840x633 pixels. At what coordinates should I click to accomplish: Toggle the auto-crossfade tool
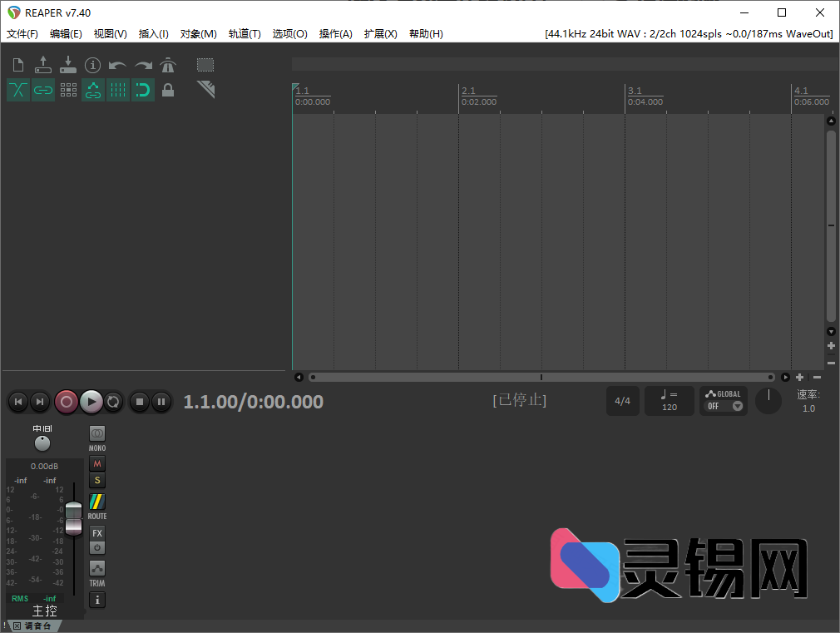tap(18, 90)
